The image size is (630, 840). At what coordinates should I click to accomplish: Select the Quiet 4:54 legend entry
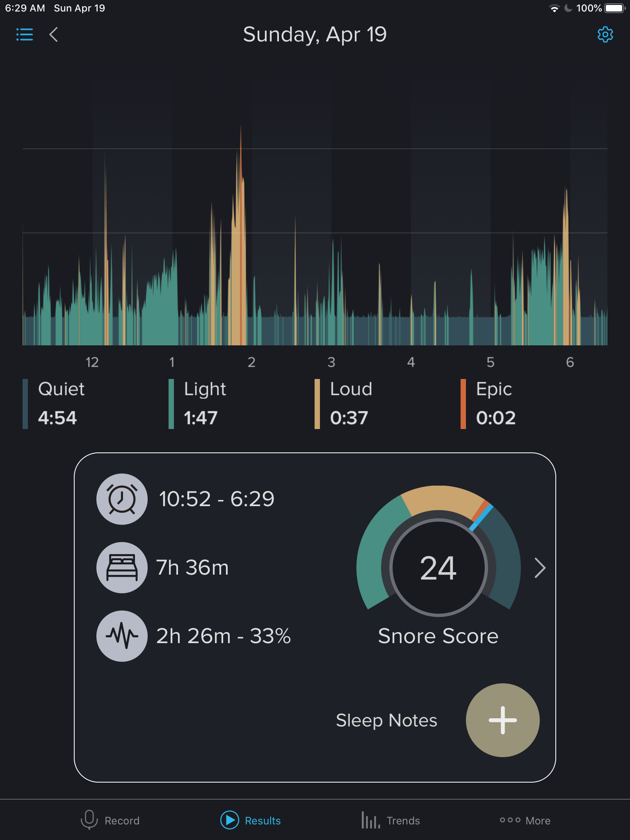click(57, 404)
